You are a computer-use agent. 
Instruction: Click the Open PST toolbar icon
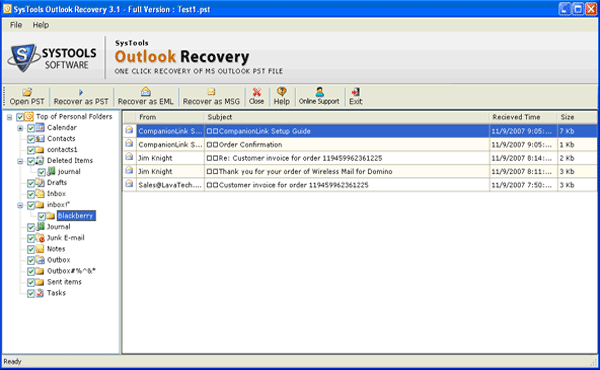27,92
